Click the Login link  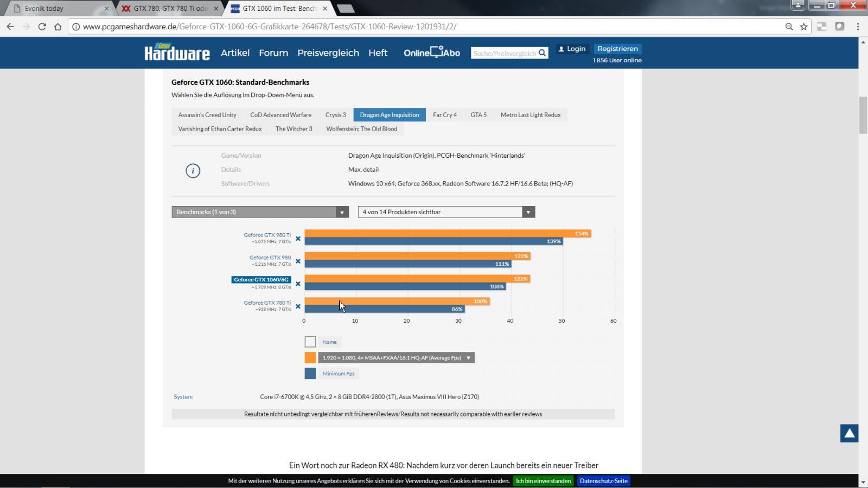coord(572,49)
